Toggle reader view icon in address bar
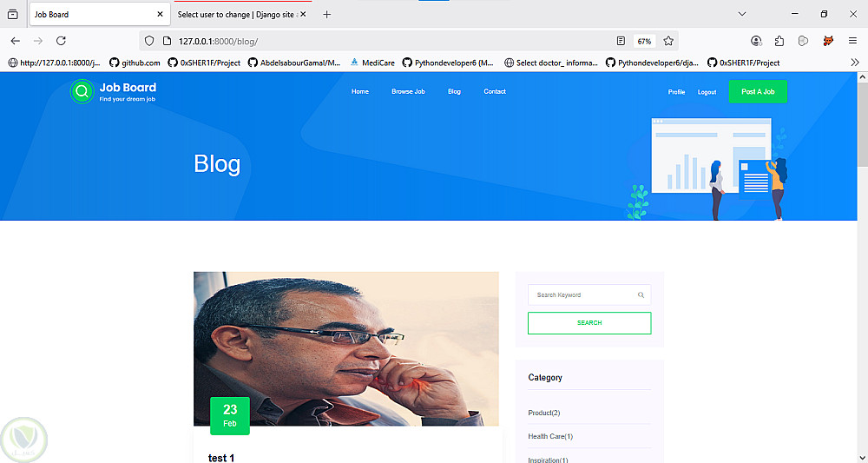 [x=621, y=41]
